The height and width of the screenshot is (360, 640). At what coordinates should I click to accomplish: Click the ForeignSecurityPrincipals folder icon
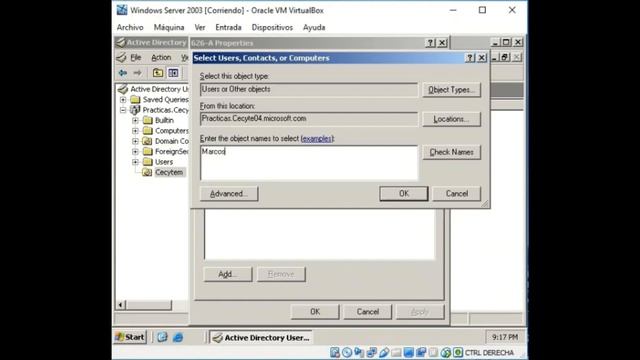148,151
